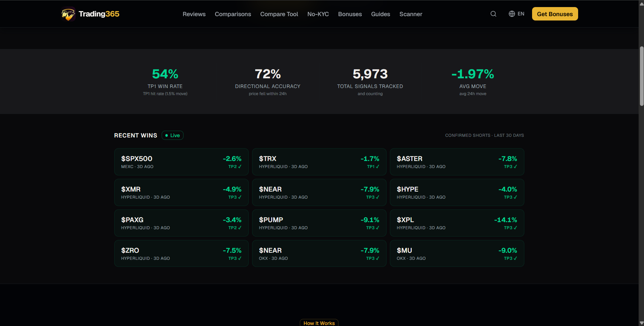644x326 pixels.
Task: Select the $NEAR Hyperliquid win card
Action: tap(319, 192)
